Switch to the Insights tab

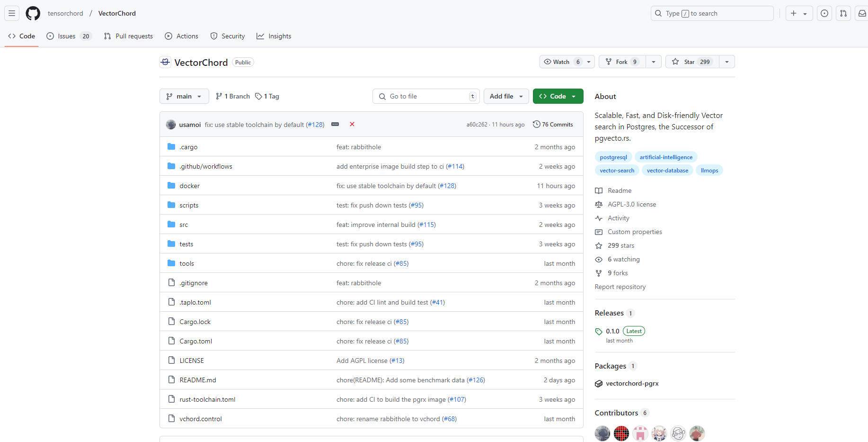274,36
